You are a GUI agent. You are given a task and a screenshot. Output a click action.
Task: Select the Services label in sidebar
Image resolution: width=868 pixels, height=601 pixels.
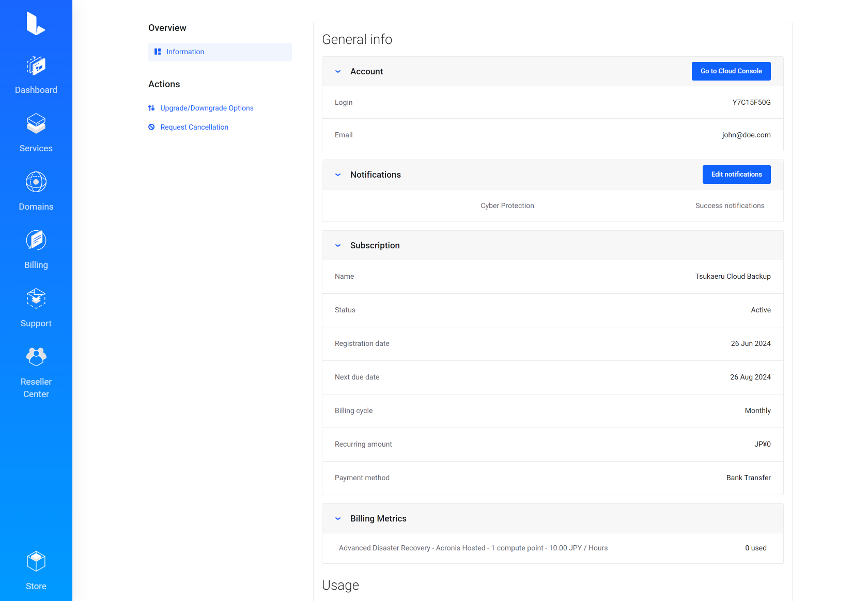tap(36, 148)
